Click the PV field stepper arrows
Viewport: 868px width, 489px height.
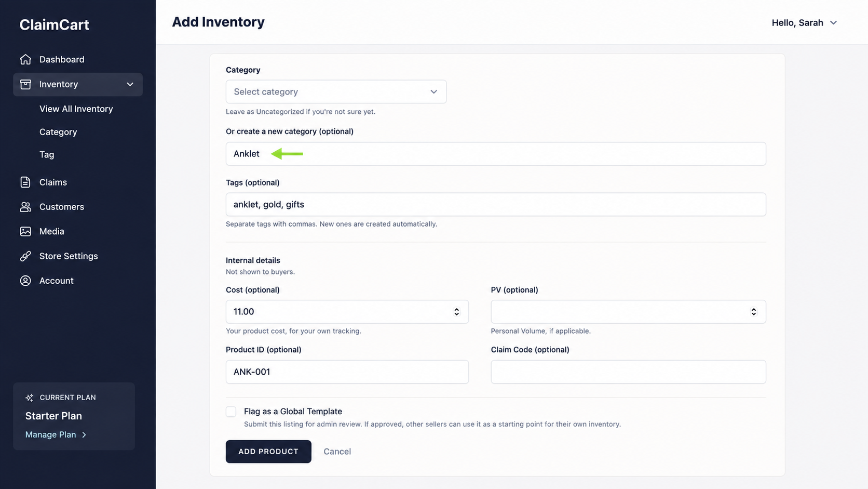tap(753, 312)
